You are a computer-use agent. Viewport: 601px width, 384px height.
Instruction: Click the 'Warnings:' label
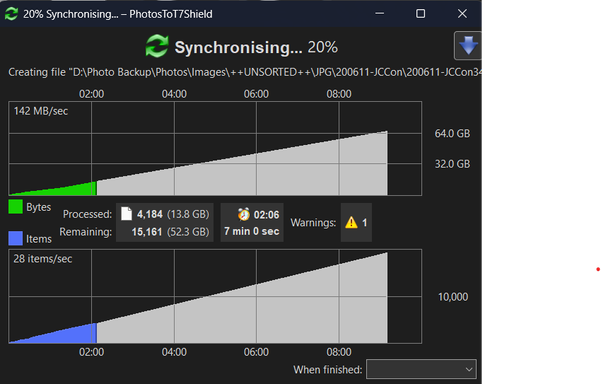point(313,223)
